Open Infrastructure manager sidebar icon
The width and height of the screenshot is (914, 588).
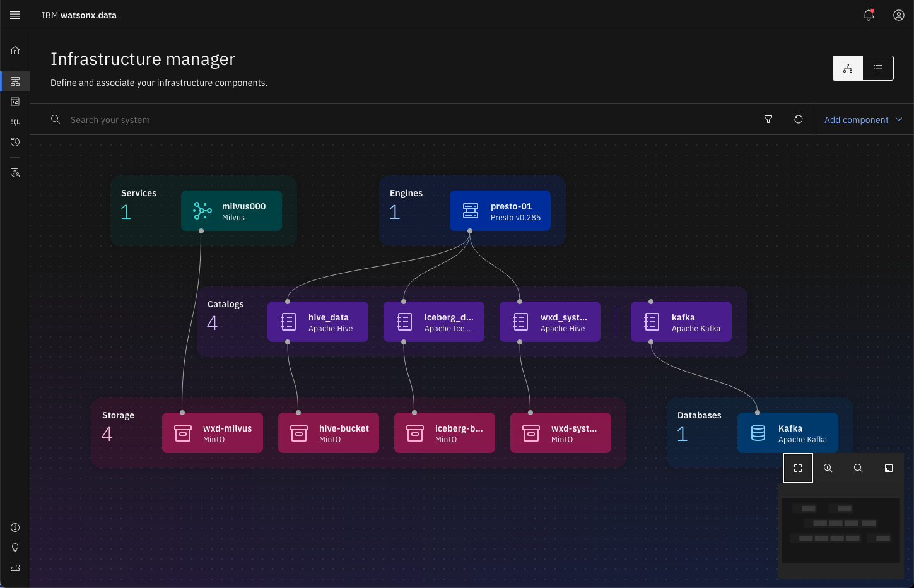(15, 81)
